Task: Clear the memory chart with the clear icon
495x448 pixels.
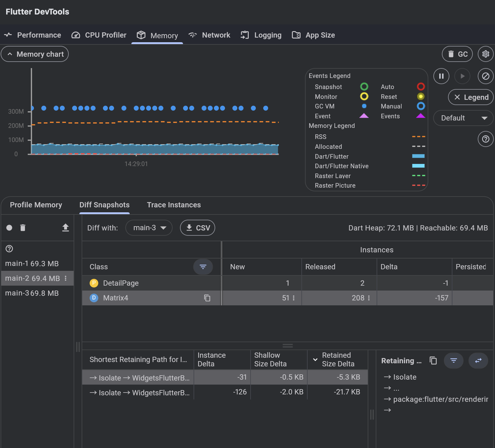Action: click(x=485, y=76)
